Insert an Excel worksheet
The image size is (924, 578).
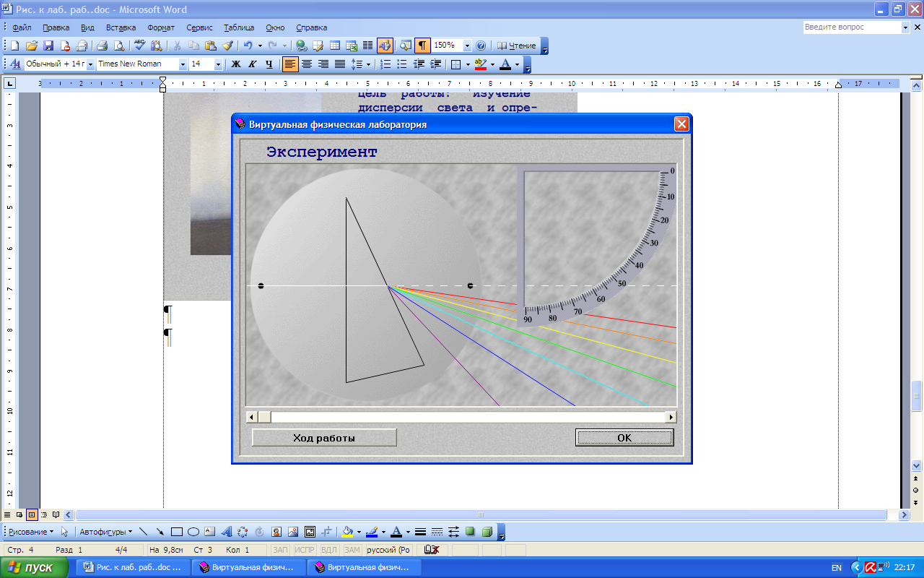pyautogui.click(x=352, y=46)
